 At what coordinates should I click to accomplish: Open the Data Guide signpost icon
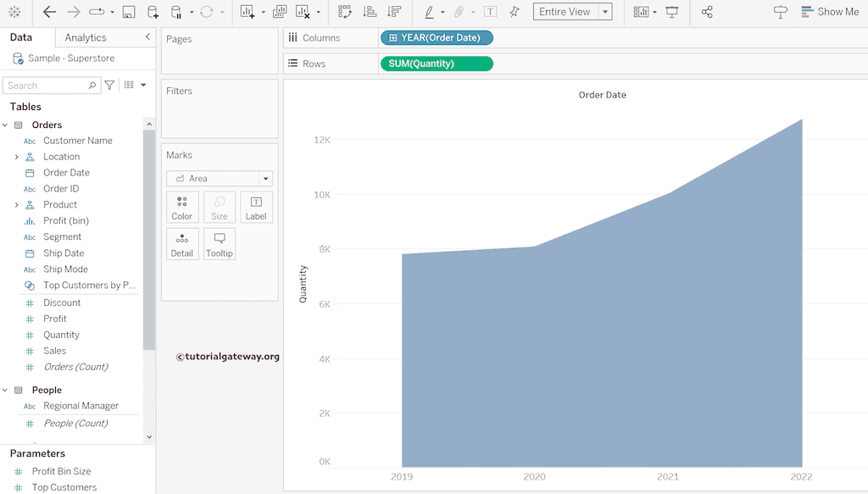click(x=781, y=12)
